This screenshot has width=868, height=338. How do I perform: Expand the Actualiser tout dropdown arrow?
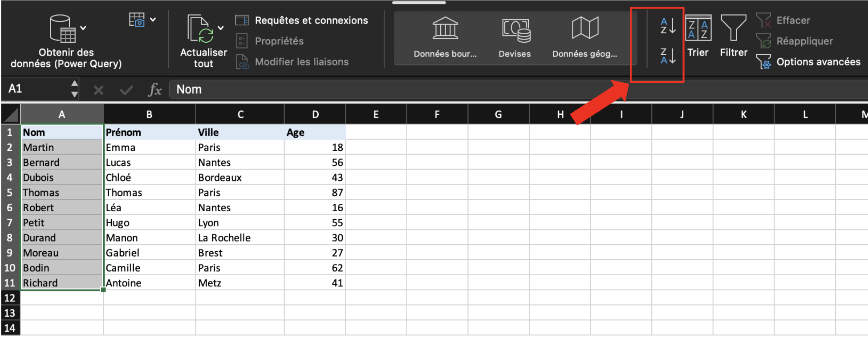(x=221, y=28)
